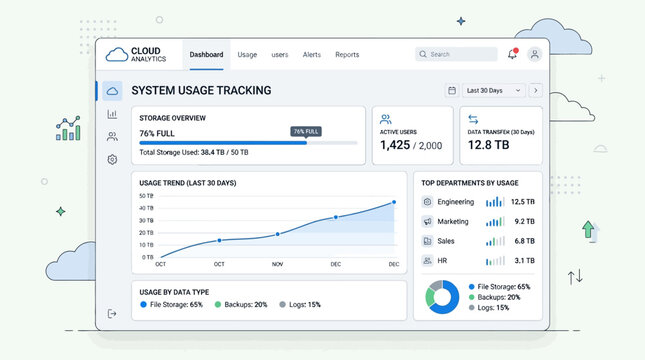This screenshot has width=645, height=360.
Task: Click the 6.8 TB Sales value
Action: point(524,241)
